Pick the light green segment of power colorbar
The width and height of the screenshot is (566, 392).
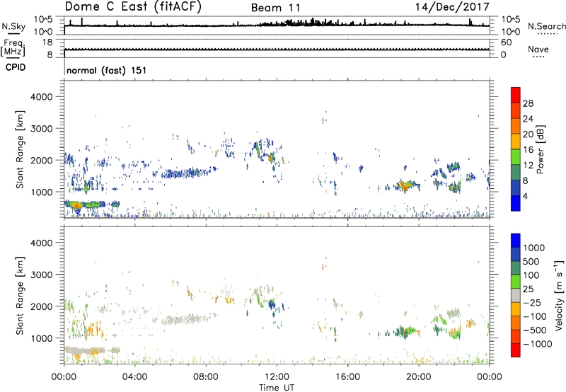(x=516, y=156)
